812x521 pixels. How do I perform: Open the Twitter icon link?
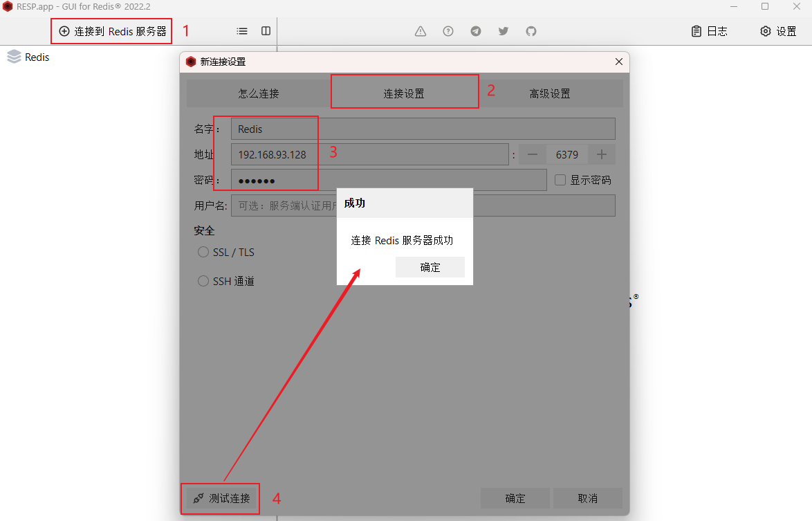point(504,31)
